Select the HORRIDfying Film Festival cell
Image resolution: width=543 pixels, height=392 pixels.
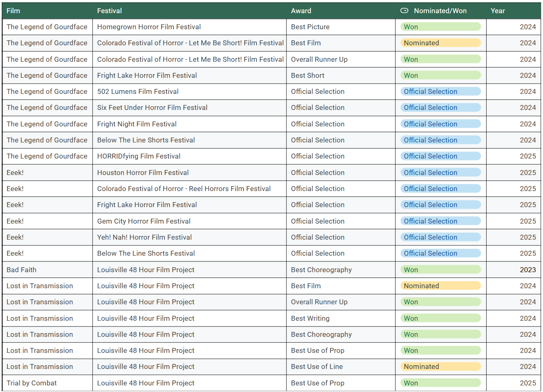190,156
